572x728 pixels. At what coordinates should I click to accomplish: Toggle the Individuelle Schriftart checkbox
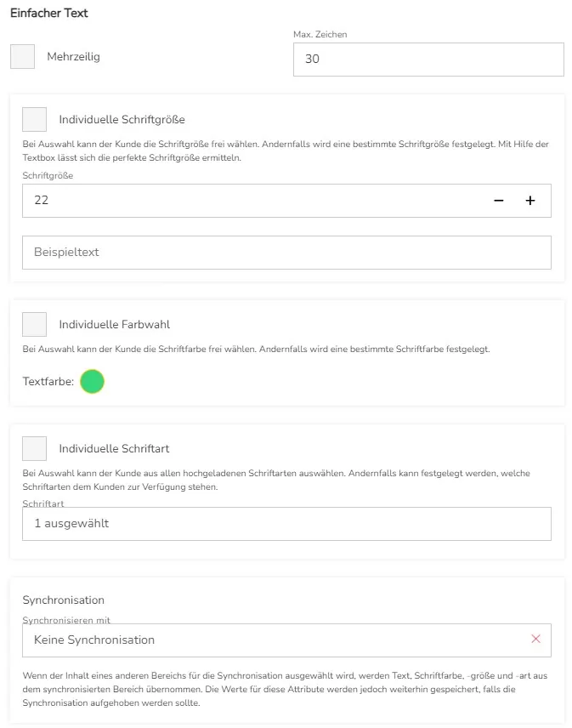pos(35,449)
